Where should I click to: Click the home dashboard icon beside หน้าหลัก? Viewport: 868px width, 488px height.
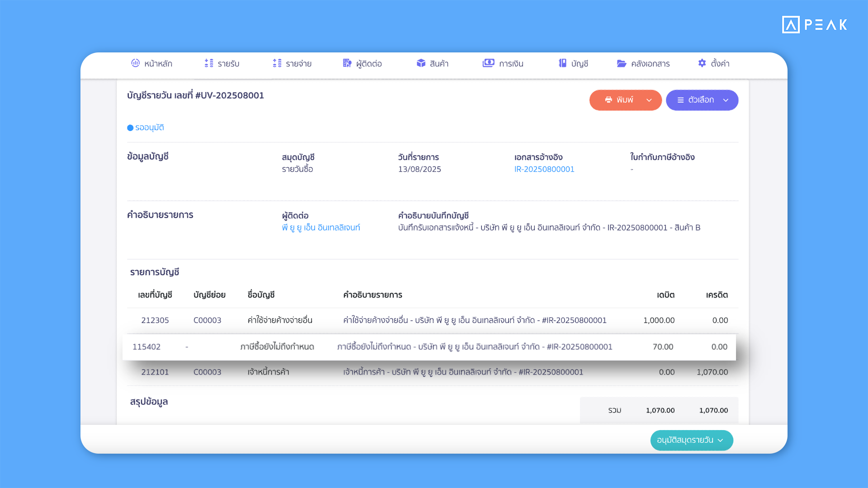coord(135,63)
